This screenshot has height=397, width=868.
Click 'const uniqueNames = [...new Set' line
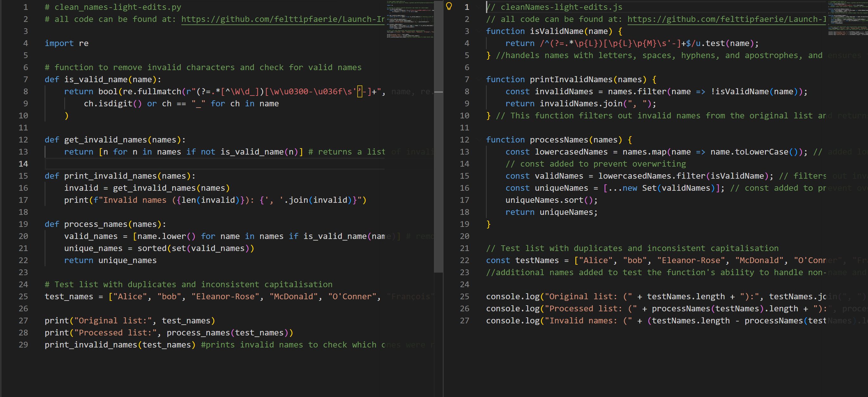click(x=615, y=188)
